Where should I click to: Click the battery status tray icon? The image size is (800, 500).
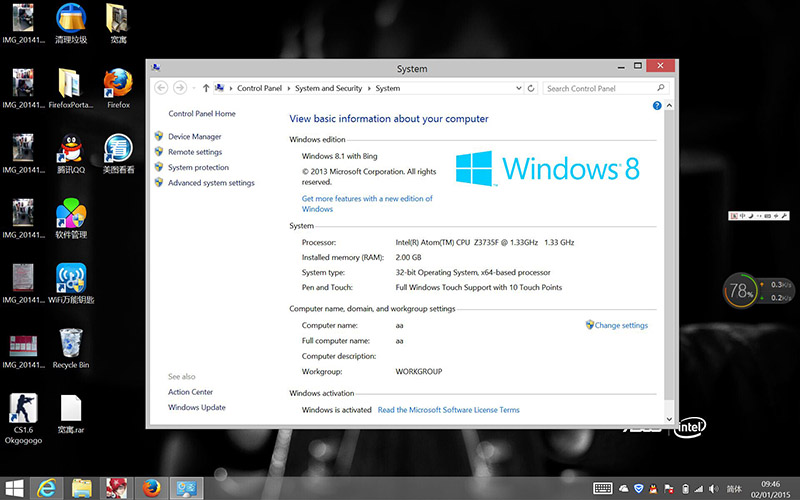[x=685, y=489]
